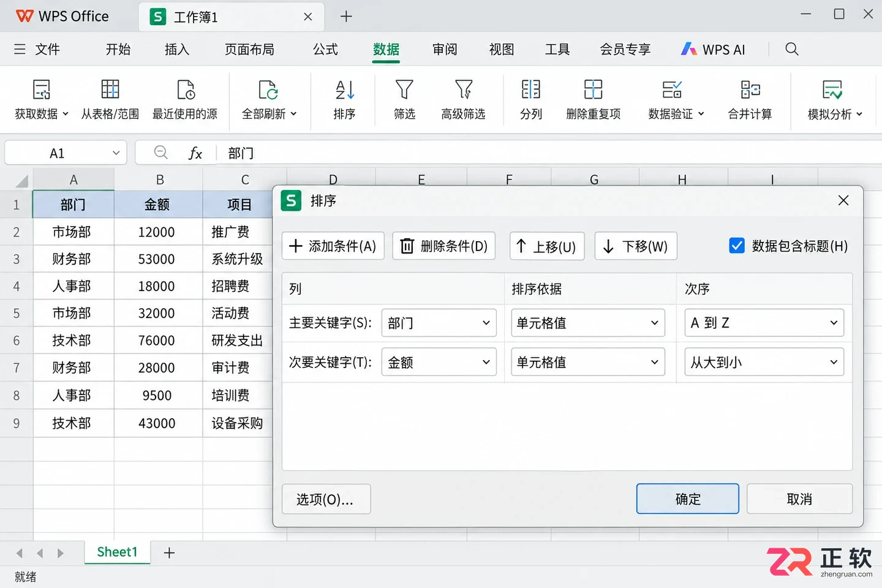Screen dimensions: 882x588
Task: Open the 获取数据 (Get Data) tool
Action: coord(42,99)
